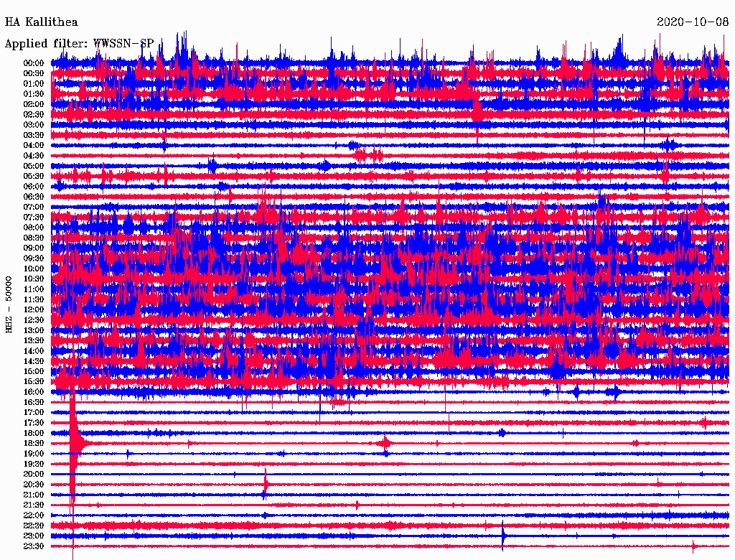Select the 06:00 time row label
Viewport: 735px width, 560px height.
tap(34, 186)
